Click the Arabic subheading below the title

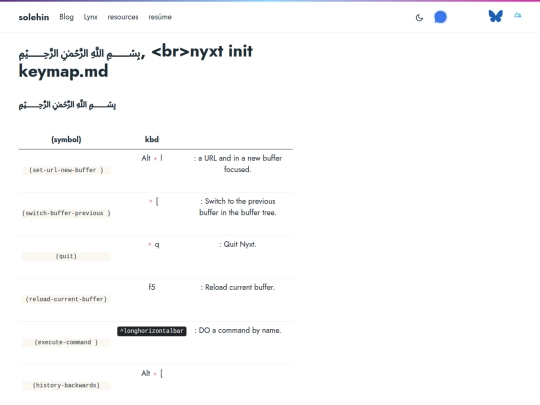point(67,105)
